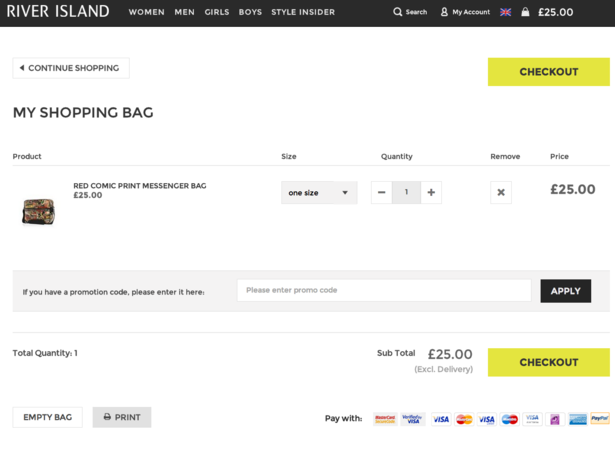Viewport: 615px width, 454px height.
Task: Open the BOYS menu
Action: (250, 12)
